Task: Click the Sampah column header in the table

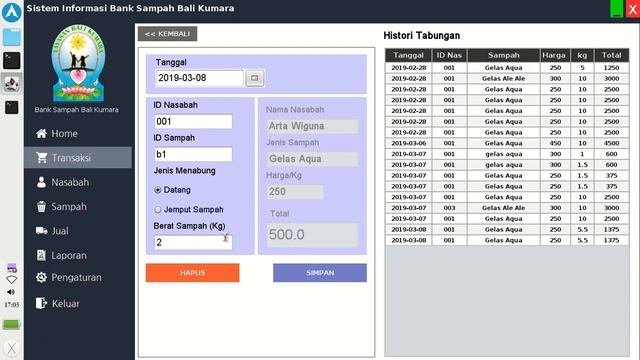Action: coord(504,55)
